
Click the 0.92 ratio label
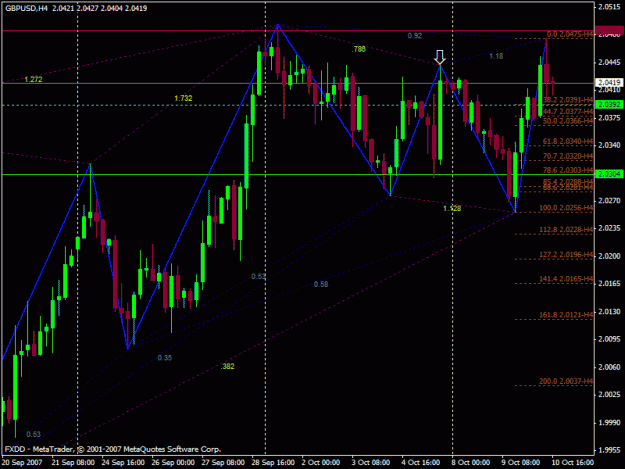tap(415, 36)
